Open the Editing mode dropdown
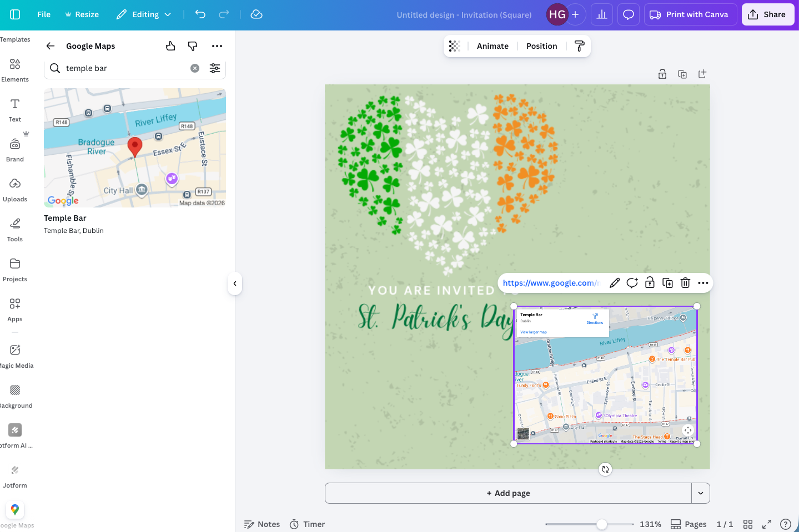Viewport: 799px width, 532px height. coord(143,14)
